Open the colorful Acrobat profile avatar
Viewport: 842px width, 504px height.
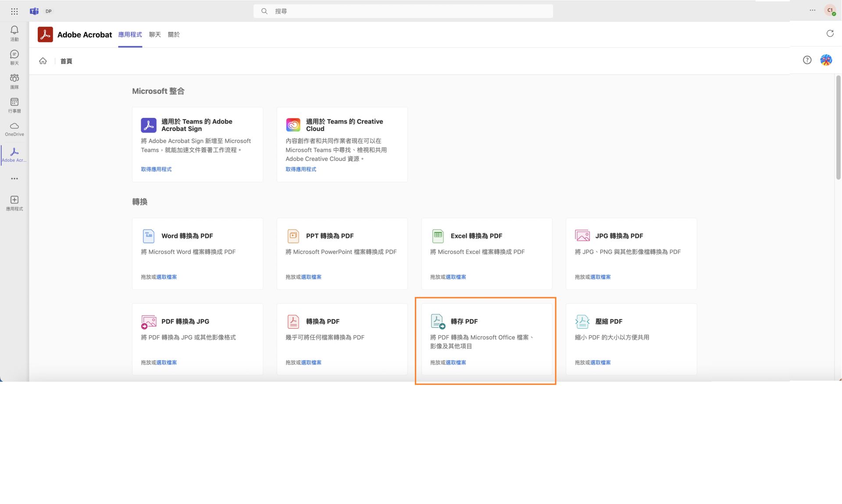(x=826, y=60)
